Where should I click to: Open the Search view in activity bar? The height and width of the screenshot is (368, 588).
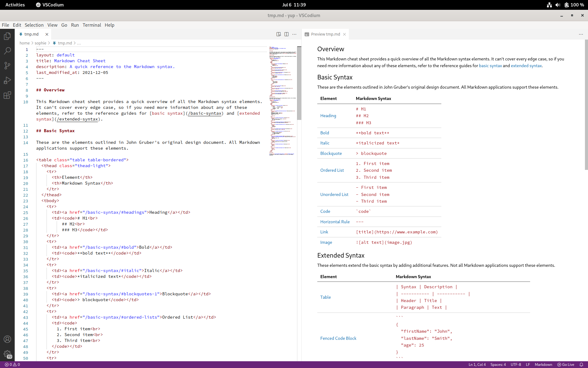(x=7, y=51)
